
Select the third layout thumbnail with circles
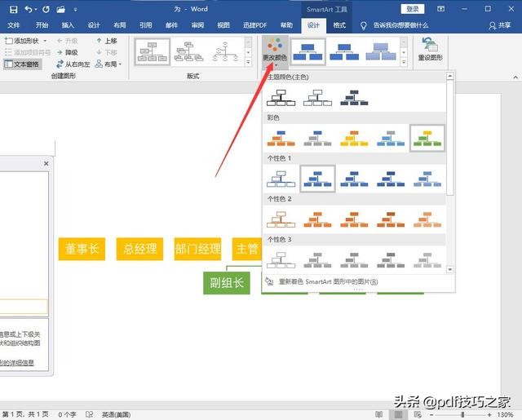coord(225,51)
